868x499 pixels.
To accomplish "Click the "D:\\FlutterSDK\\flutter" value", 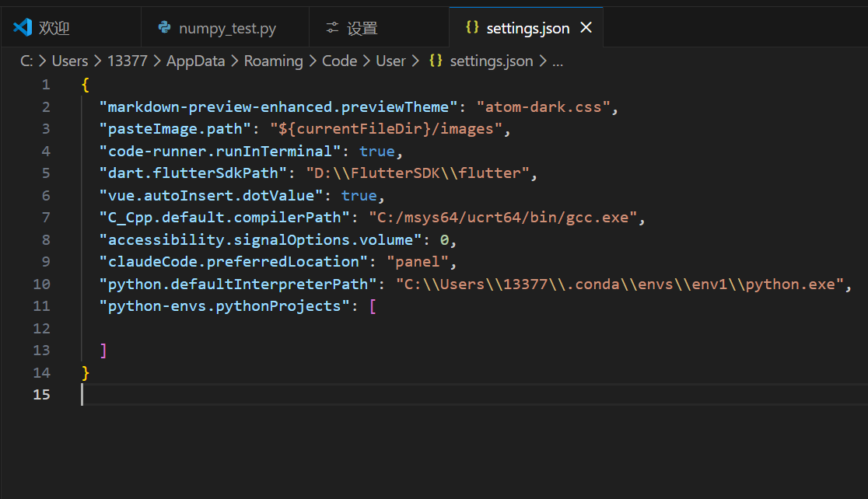I will click(418, 173).
